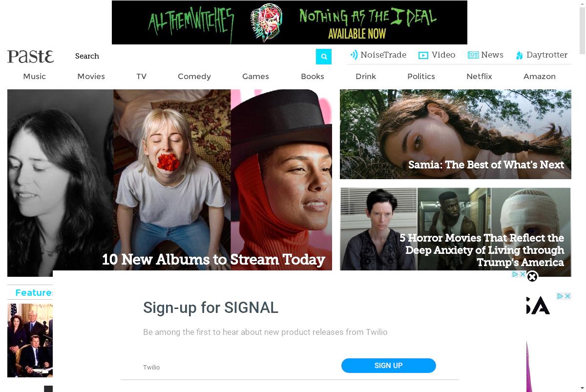Open NoiseTrade via its sound-wave icon
Viewport: 586px width, 392px height.
click(354, 55)
